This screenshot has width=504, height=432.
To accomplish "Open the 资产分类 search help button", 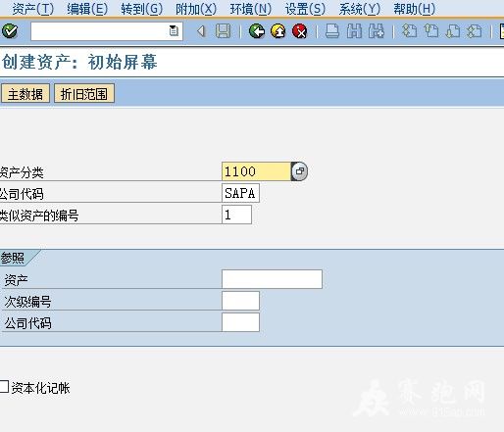I will click(x=299, y=171).
